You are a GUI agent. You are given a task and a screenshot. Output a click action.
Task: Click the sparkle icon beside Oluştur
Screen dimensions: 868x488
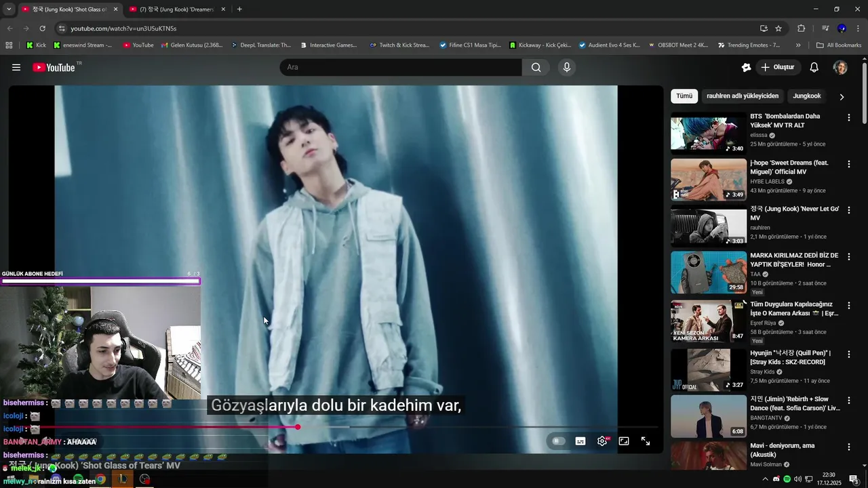tap(746, 67)
